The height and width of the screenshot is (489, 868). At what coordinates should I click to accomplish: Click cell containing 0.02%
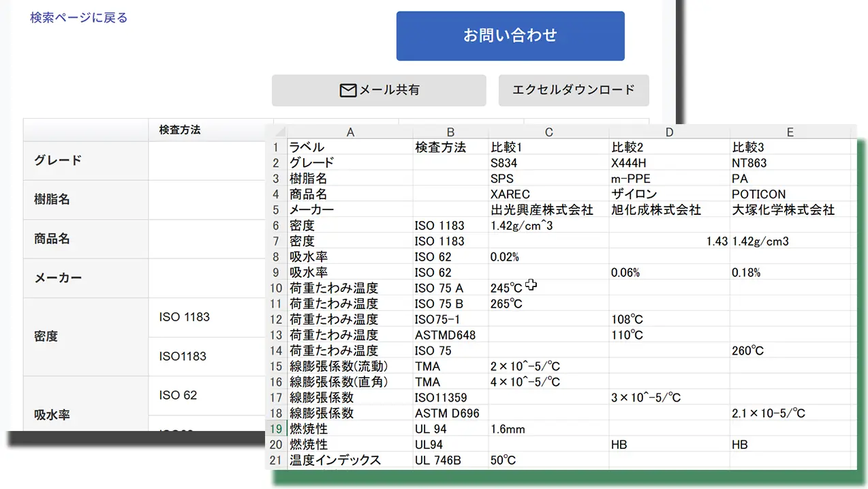(x=548, y=257)
